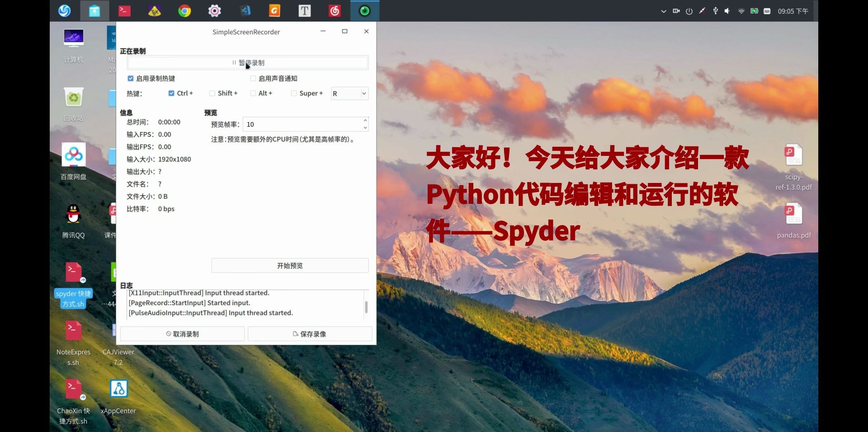Select SimpleScreenRecorder green eye taskbar icon
Screen dimensions: 868x432
click(x=365, y=10)
